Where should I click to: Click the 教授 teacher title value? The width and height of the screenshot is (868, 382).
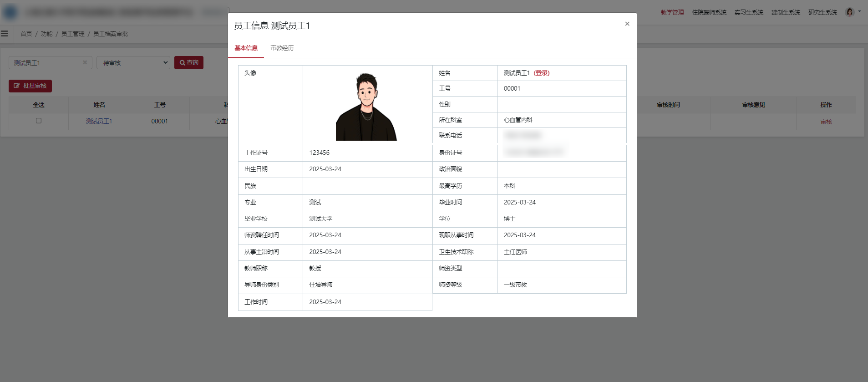click(315, 268)
